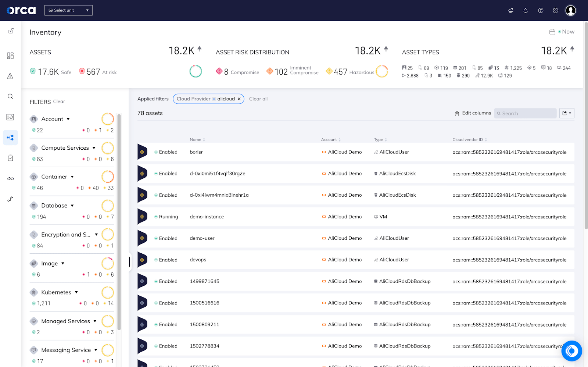
Task: Click the highlighted Inventory nodes icon
Action: [x=10, y=138]
